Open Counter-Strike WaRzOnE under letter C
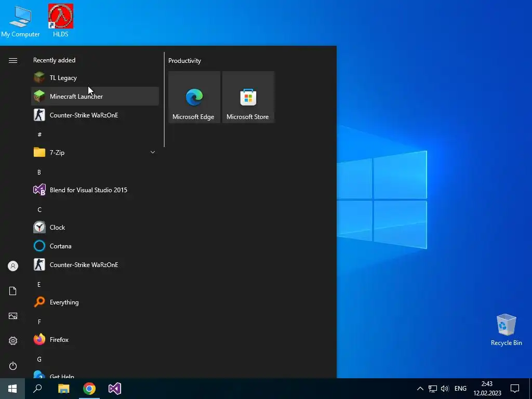The height and width of the screenshot is (399, 532). click(x=95, y=264)
